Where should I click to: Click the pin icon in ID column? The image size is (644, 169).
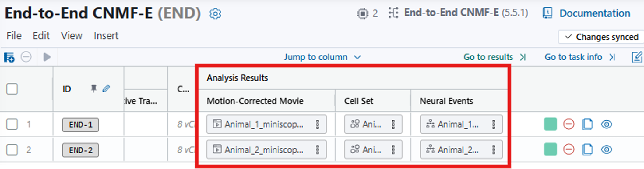(x=94, y=88)
